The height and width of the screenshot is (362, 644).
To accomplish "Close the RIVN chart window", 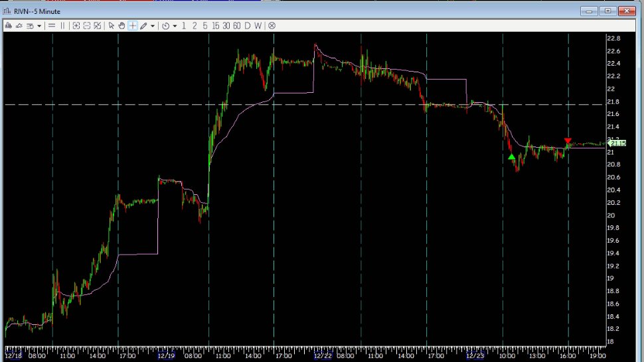I will pyautogui.click(x=627, y=11).
